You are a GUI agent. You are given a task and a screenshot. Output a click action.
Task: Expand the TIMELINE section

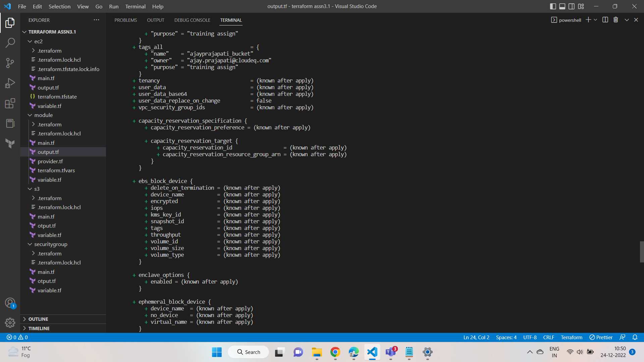click(x=63, y=328)
